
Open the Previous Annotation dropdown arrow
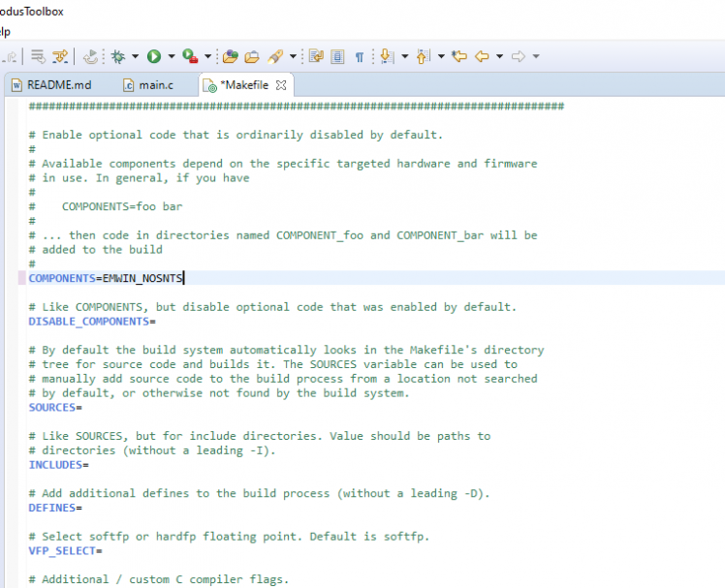[441, 56]
